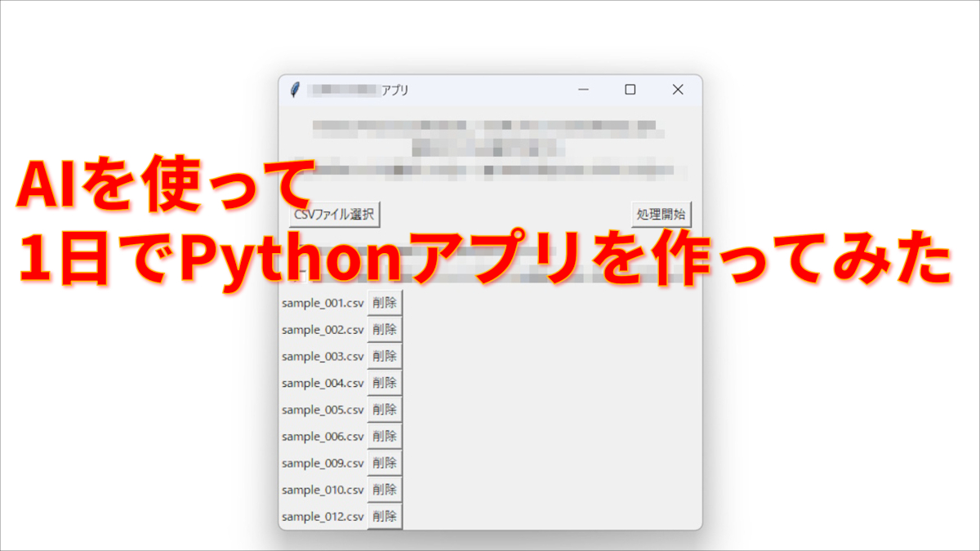Select the sample_001.csv filename label
Viewport: 980px width, 551px height.
[323, 301]
